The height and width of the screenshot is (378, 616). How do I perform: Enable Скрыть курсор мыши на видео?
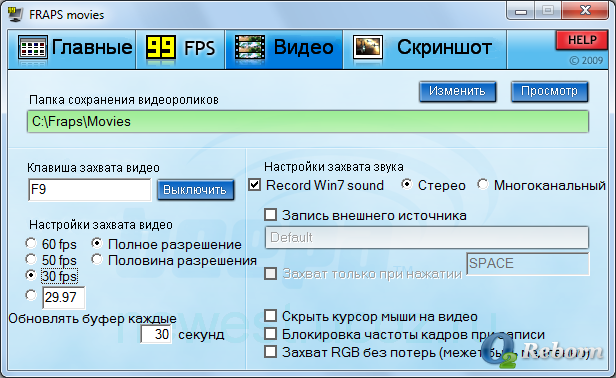point(270,316)
